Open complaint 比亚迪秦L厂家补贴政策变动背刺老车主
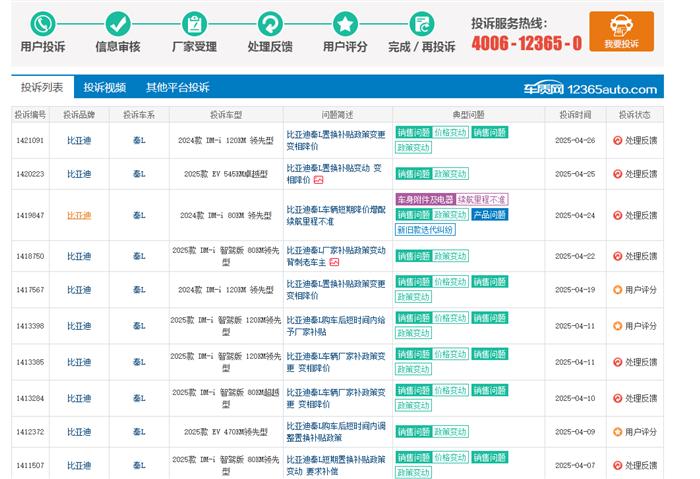The image size is (700, 479). tap(336, 256)
